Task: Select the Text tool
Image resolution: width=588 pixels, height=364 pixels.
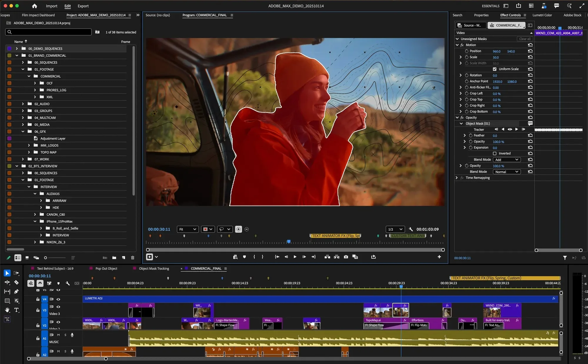Action: [17, 310]
